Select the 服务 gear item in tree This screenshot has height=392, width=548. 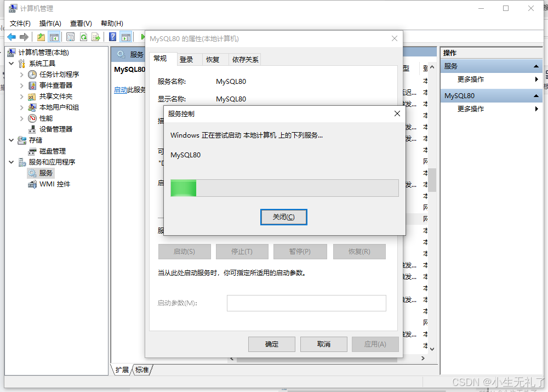coord(41,173)
